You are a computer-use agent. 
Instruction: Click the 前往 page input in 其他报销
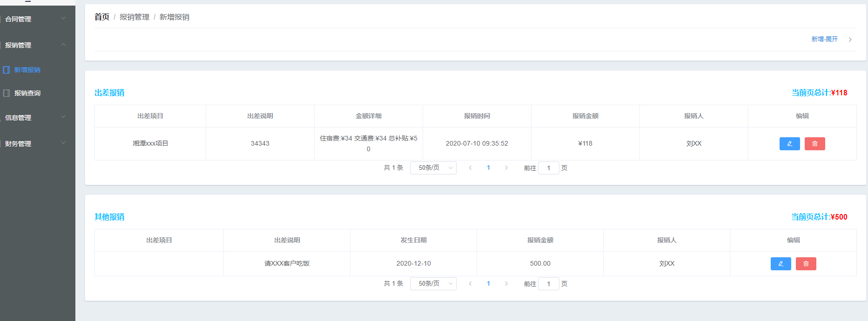(x=549, y=284)
